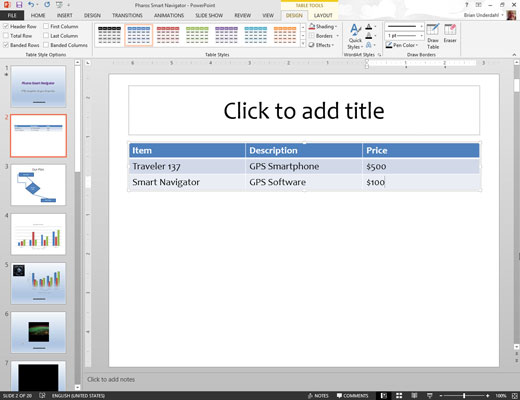Click the 100% zoom level
The width and height of the screenshot is (520, 400).
(501, 396)
